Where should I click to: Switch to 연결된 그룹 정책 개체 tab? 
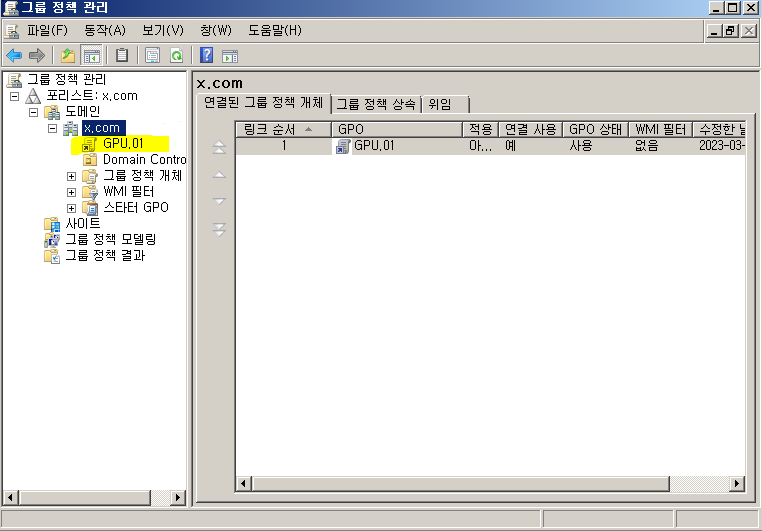[263, 103]
